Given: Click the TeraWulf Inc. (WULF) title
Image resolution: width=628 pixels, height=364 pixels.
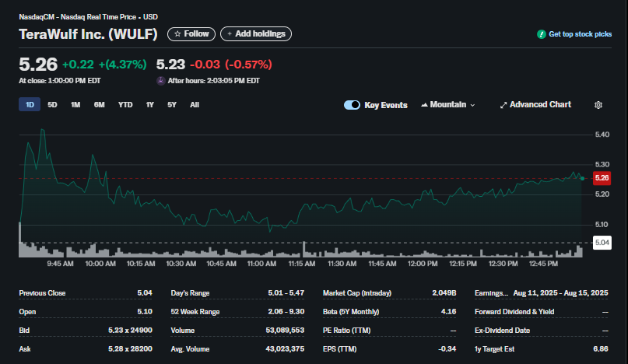Looking at the screenshot, I should click(88, 34).
